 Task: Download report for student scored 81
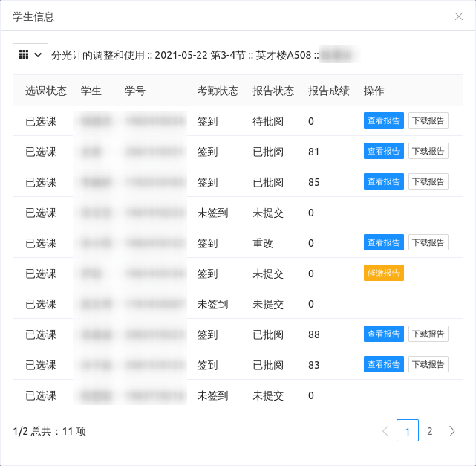428,152
